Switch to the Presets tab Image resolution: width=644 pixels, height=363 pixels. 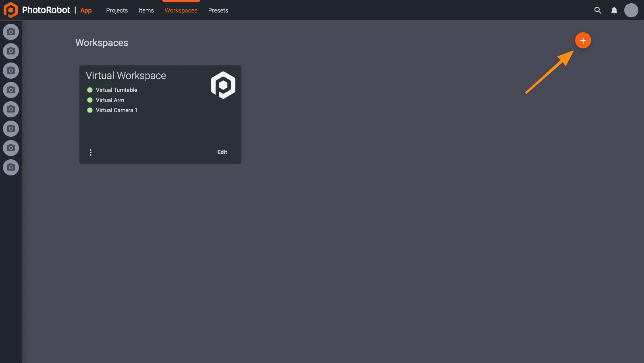tap(218, 10)
